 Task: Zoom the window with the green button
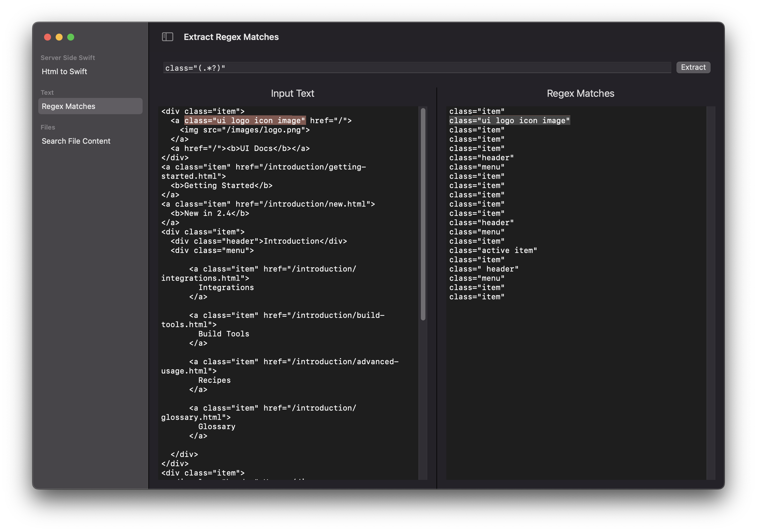coord(71,37)
